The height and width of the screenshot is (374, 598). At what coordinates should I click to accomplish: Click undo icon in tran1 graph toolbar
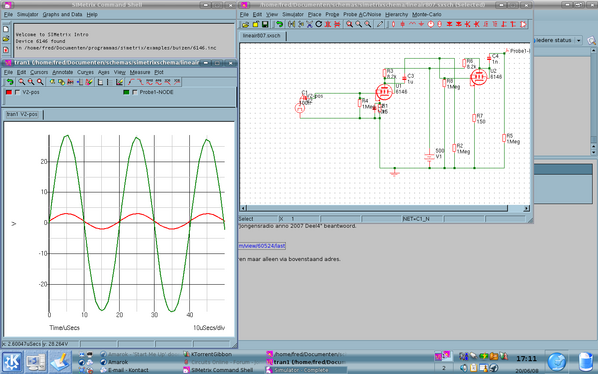(x=10, y=82)
